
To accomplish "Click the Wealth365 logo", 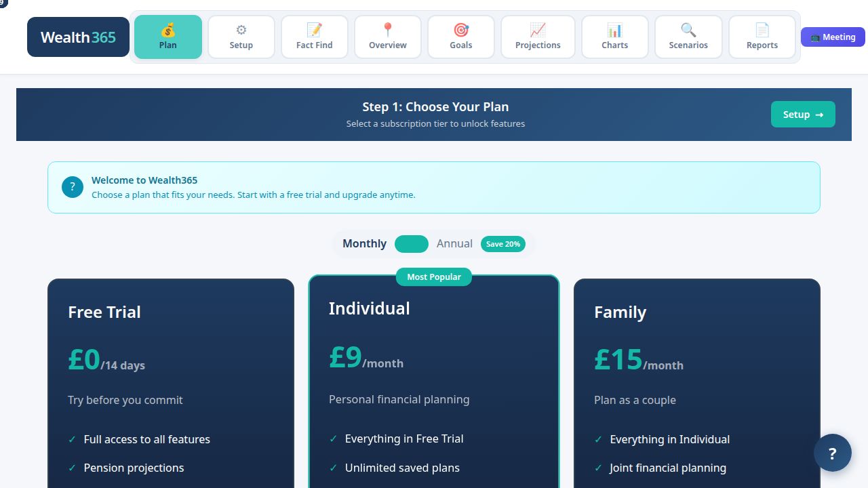I will [78, 37].
